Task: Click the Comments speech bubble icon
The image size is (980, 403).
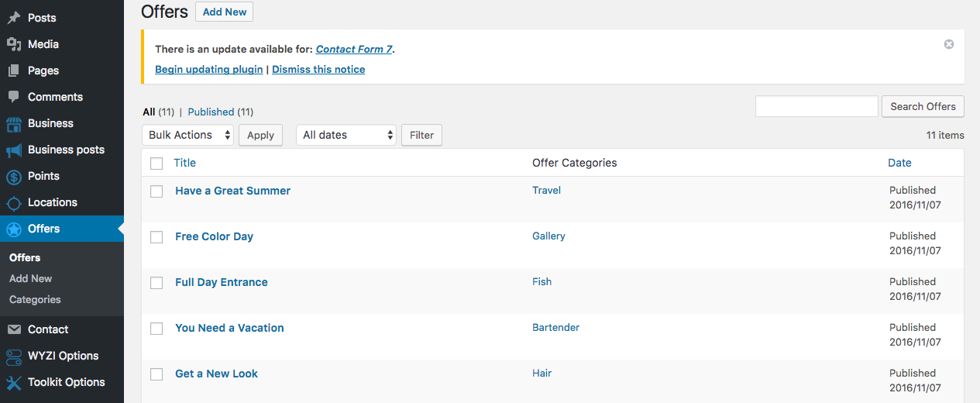Action: 14,97
